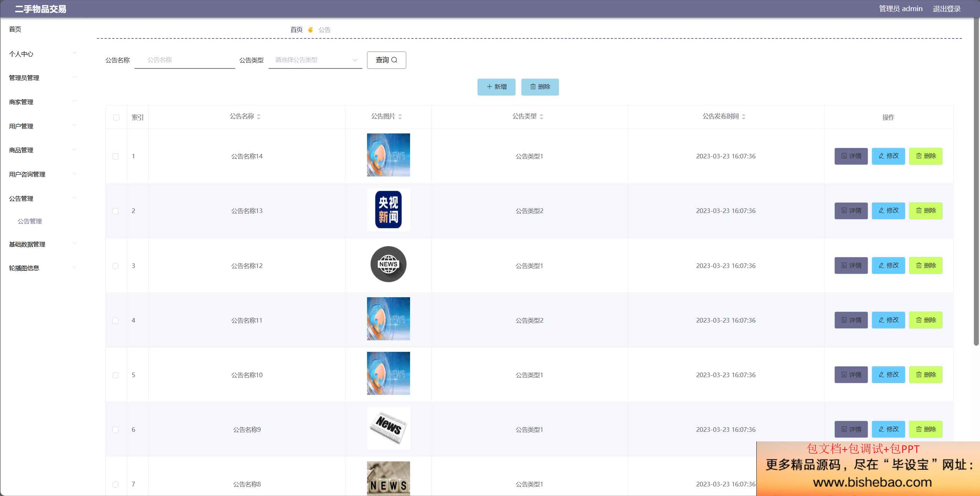The height and width of the screenshot is (496, 980).
Task: Click the plus icon on 新增 button
Action: (x=489, y=87)
